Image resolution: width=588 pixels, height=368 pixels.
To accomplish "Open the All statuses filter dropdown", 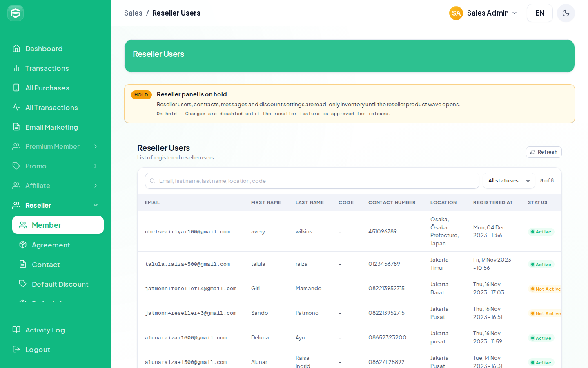I will (509, 181).
